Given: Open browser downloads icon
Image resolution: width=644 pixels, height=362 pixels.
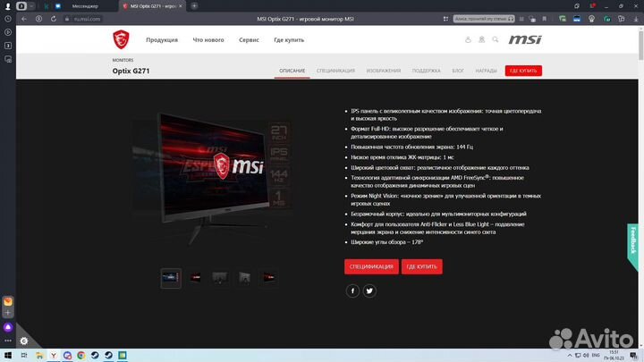Looking at the screenshot, I should (636, 19).
